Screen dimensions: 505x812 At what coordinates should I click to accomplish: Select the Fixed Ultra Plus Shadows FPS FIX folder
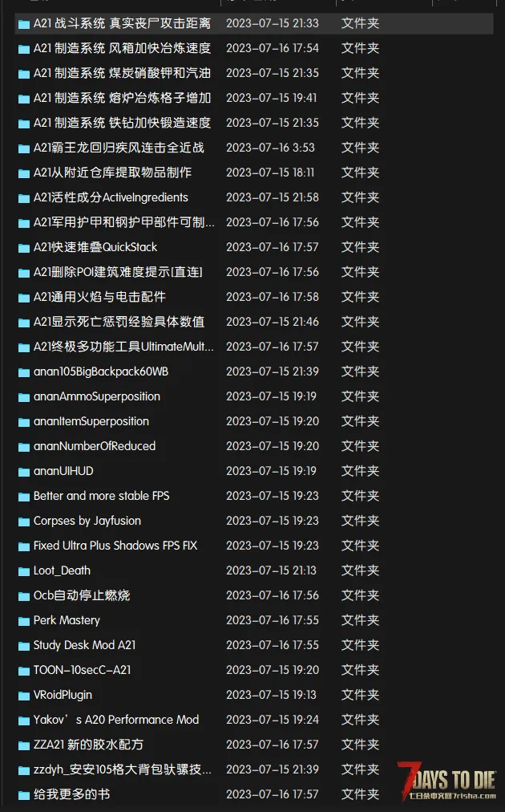tap(115, 546)
